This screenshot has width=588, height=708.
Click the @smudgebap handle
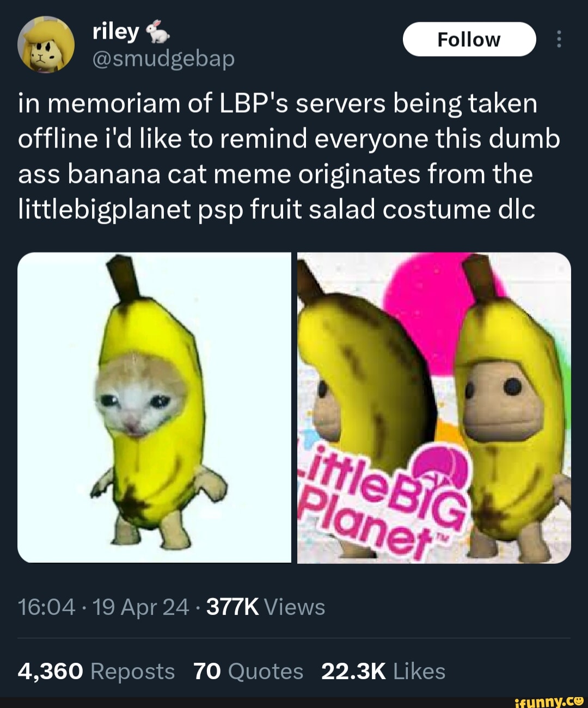(163, 58)
